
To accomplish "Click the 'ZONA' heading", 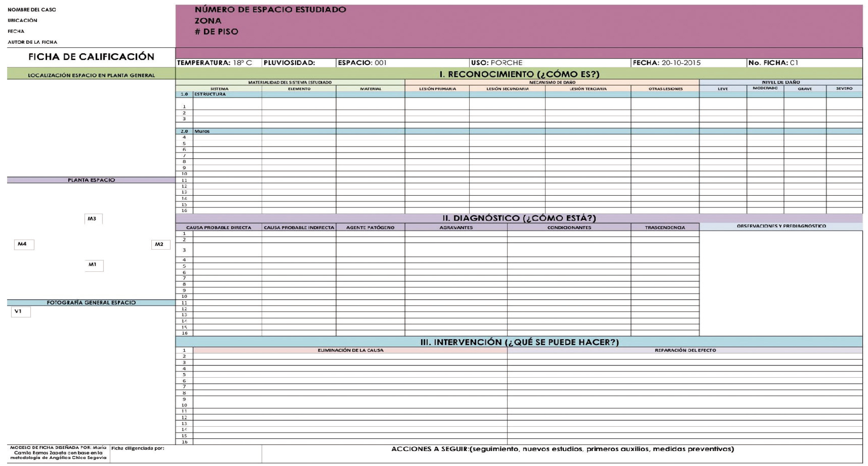I will click(208, 21).
